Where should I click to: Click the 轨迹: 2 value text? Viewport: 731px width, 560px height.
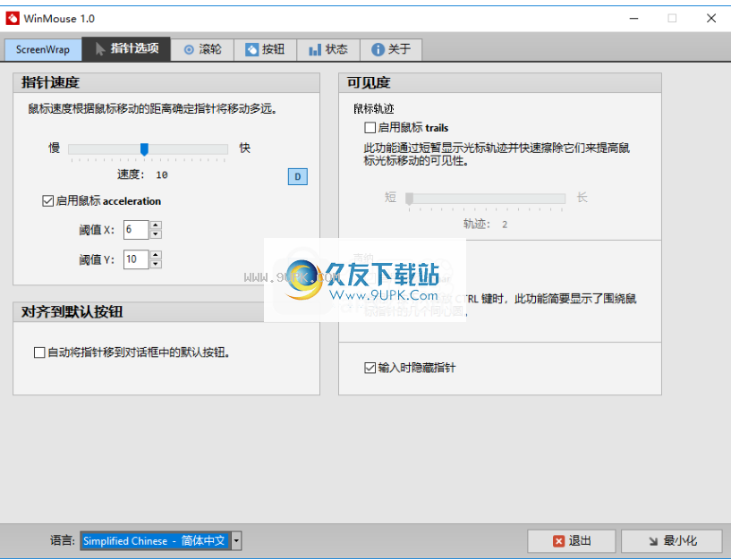(485, 225)
